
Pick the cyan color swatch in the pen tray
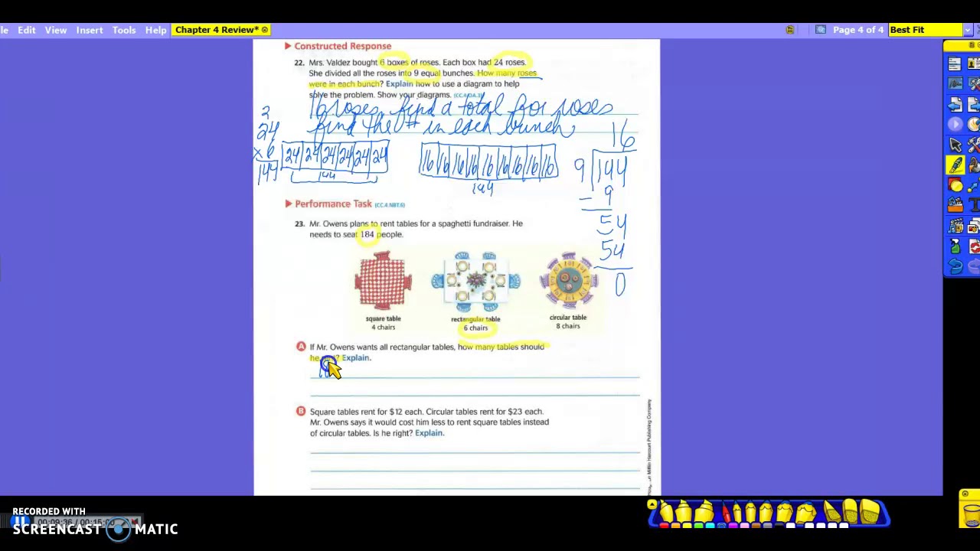click(x=710, y=525)
